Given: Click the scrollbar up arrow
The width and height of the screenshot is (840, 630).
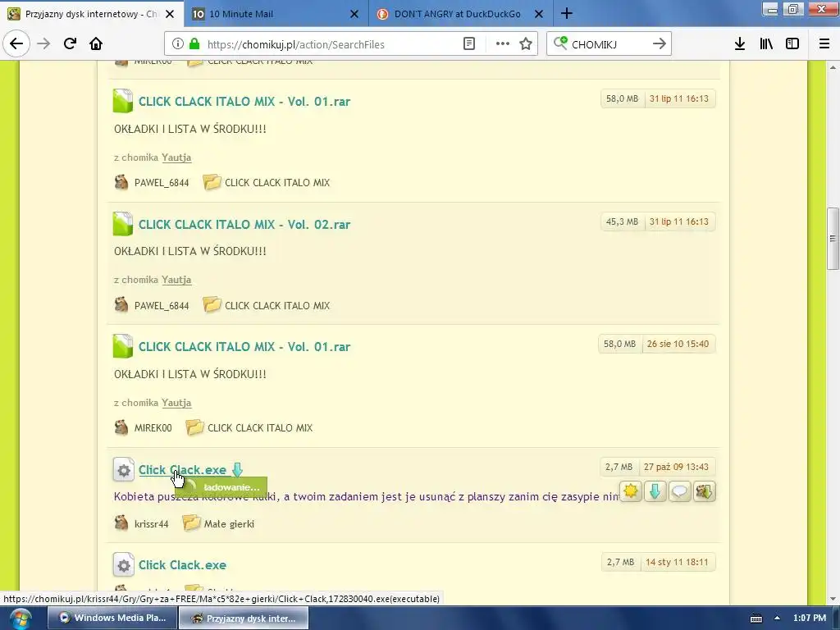Looking at the screenshot, I should 833,67.
